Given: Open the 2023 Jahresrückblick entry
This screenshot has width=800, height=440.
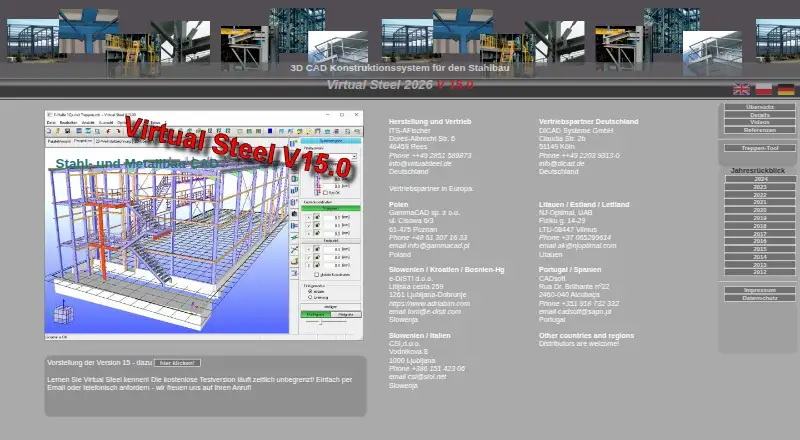Looking at the screenshot, I should tap(760, 187).
